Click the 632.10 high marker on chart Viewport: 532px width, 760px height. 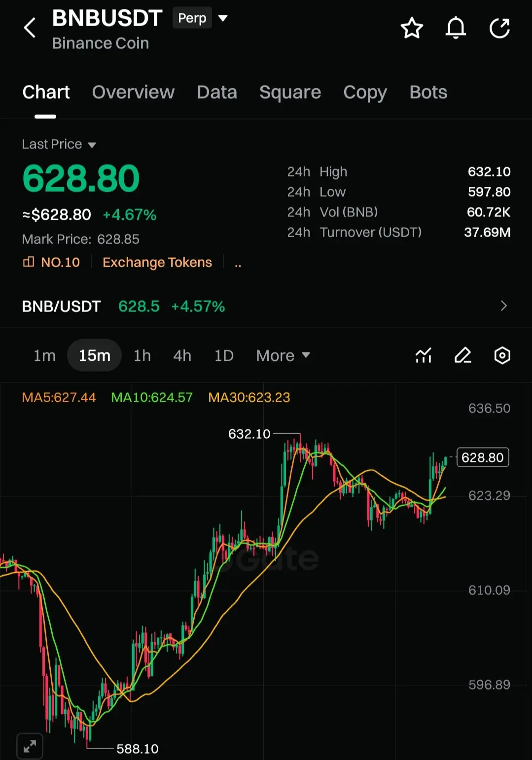click(x=249, y=434)
